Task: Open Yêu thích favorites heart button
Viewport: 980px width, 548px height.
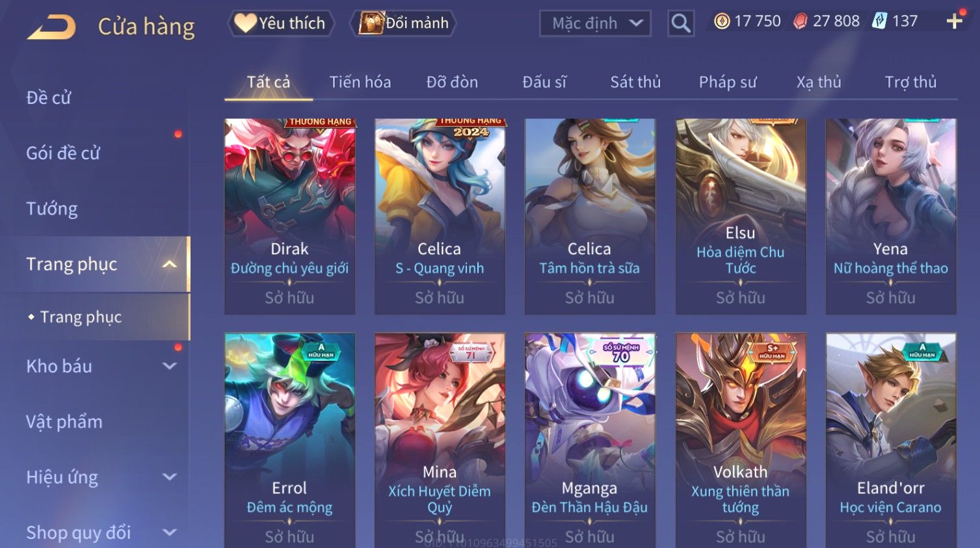Action: click(x=280, y=23)
